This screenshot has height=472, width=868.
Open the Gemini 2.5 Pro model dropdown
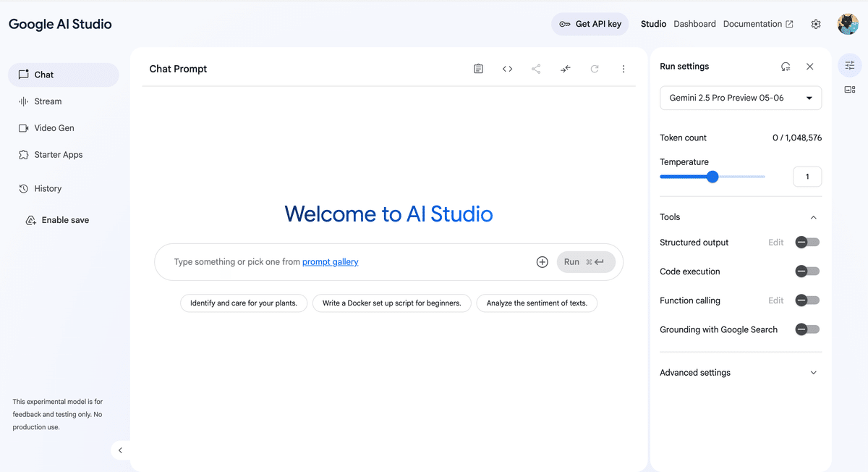click(x=741, y=98)
